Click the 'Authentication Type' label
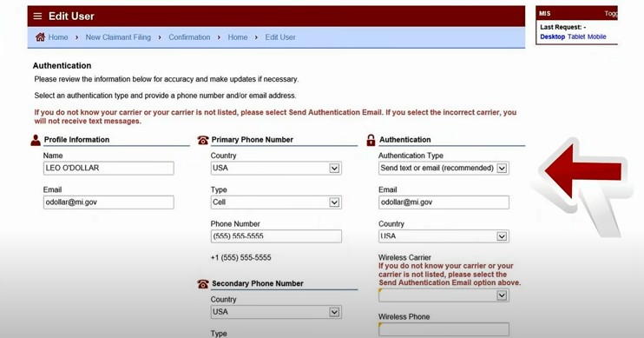 411,156
